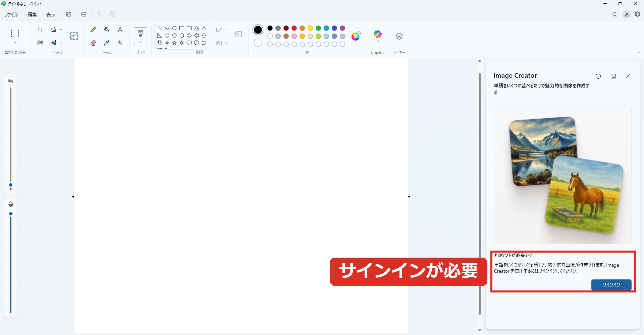Select the Fill bucket tool
644x335 pixels.
(x=107, y=29)
